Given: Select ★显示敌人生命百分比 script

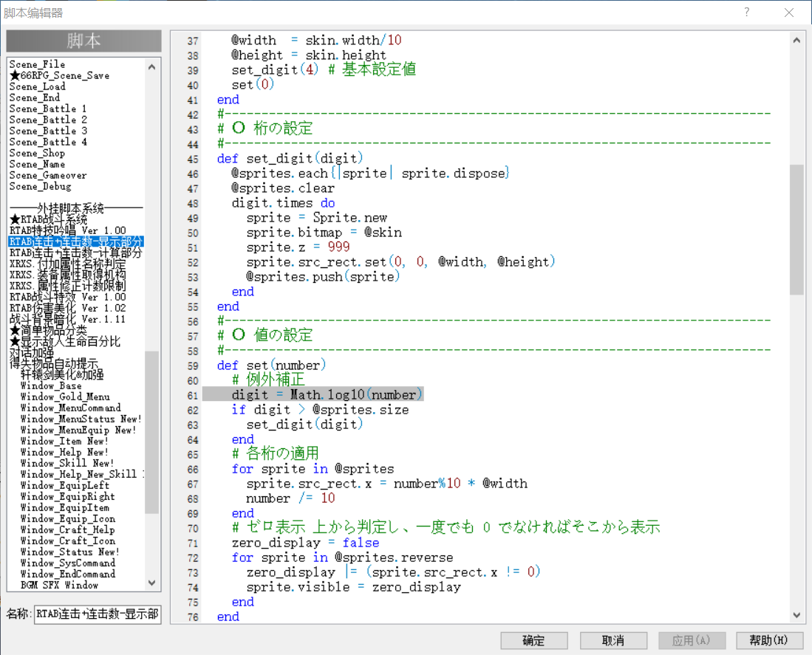Looking at the screenshot, I should tap(65, 341).
